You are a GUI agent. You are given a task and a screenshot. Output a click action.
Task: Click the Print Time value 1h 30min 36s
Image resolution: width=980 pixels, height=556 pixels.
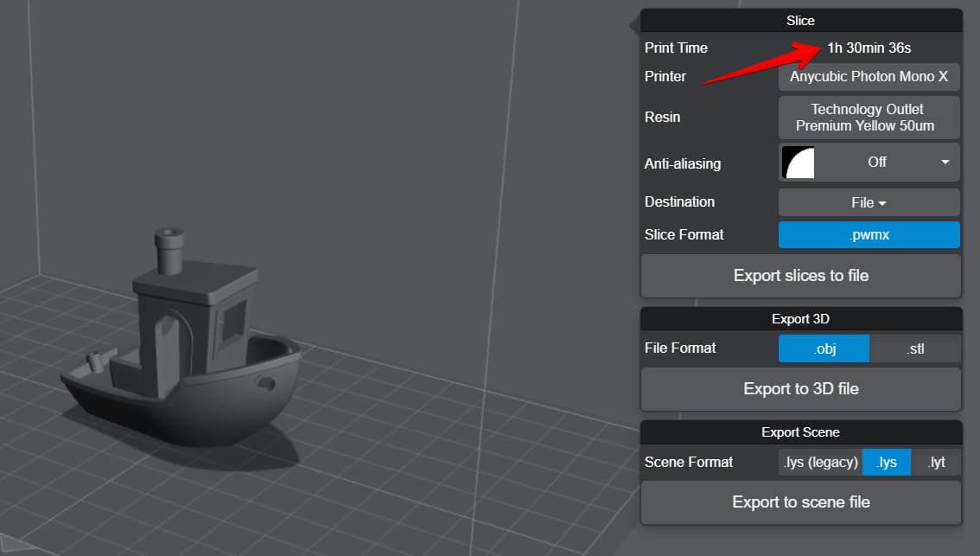869,48
